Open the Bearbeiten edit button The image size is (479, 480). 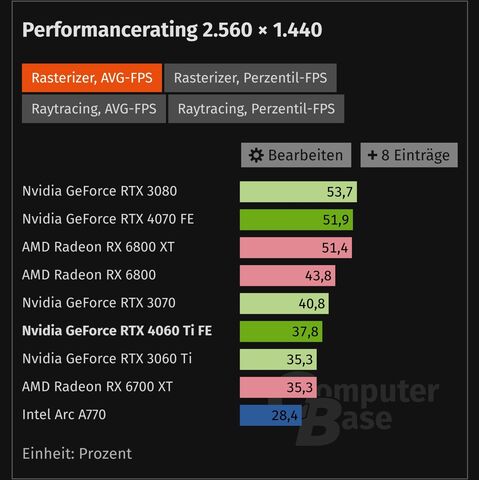pos(296,155)
